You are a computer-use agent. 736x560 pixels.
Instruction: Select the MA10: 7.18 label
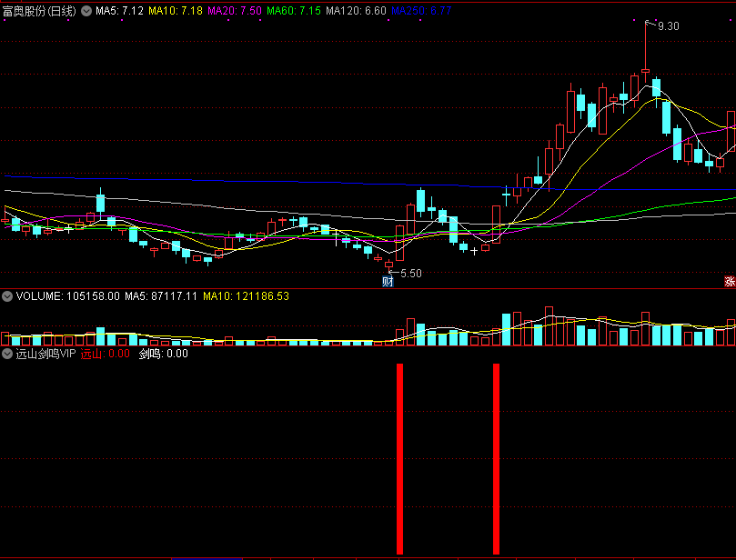click(x=176, y=11)
